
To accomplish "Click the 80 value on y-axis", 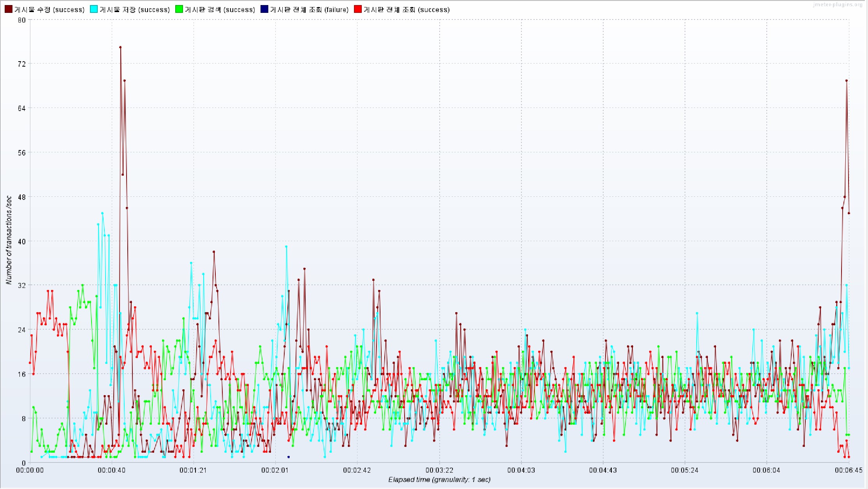I will 22,20.
